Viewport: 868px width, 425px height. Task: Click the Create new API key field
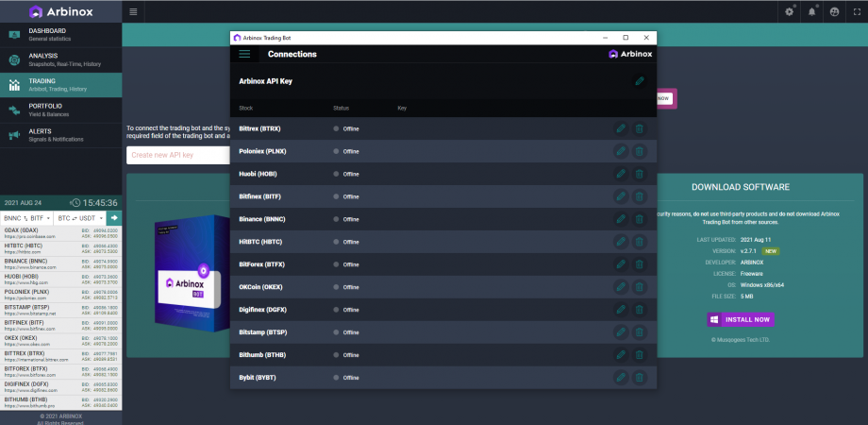point(178,155)
